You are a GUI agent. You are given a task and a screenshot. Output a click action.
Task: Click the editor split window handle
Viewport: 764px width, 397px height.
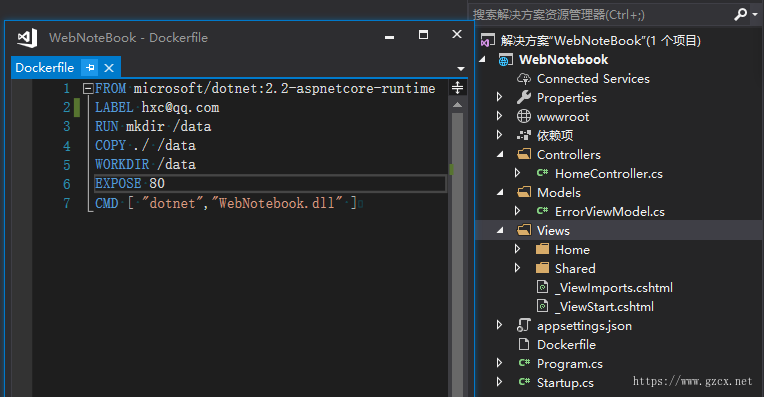click(457, 88)
